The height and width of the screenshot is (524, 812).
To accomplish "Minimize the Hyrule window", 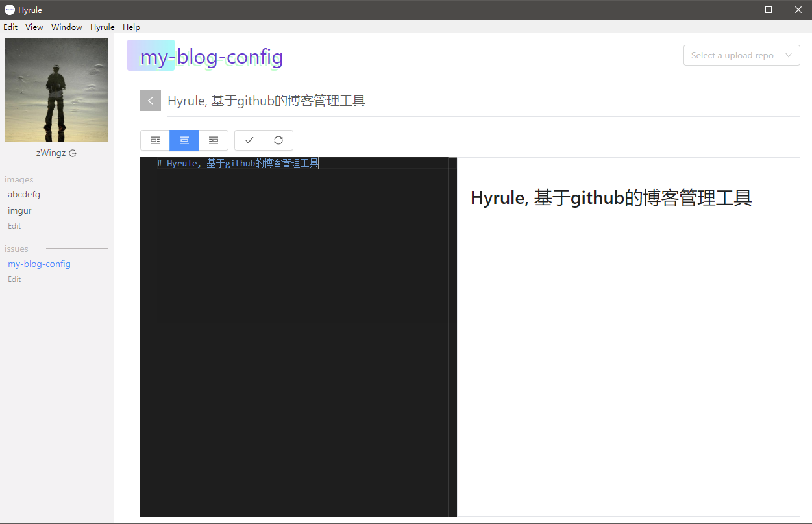I will pyautogui.click(x=739, y=10).
